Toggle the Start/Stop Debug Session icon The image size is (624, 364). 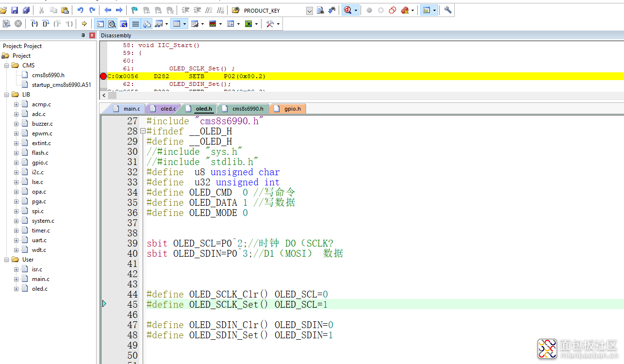[347, 10]
